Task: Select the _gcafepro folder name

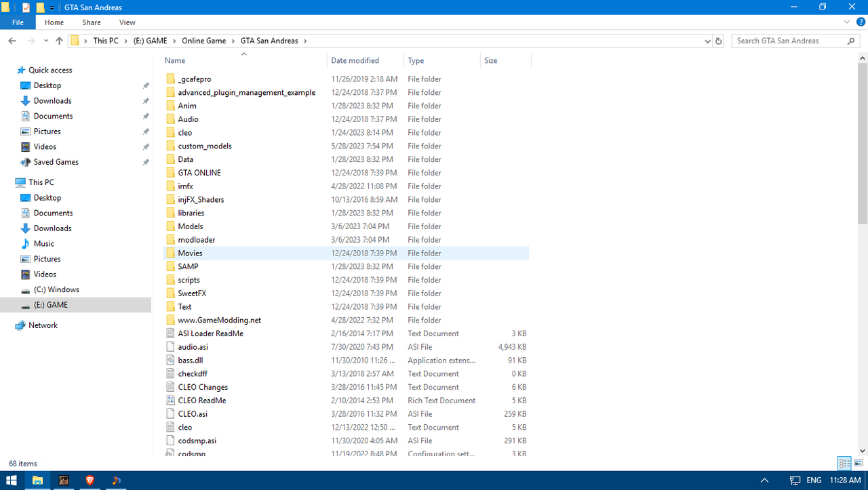Action: coord(195,79)
